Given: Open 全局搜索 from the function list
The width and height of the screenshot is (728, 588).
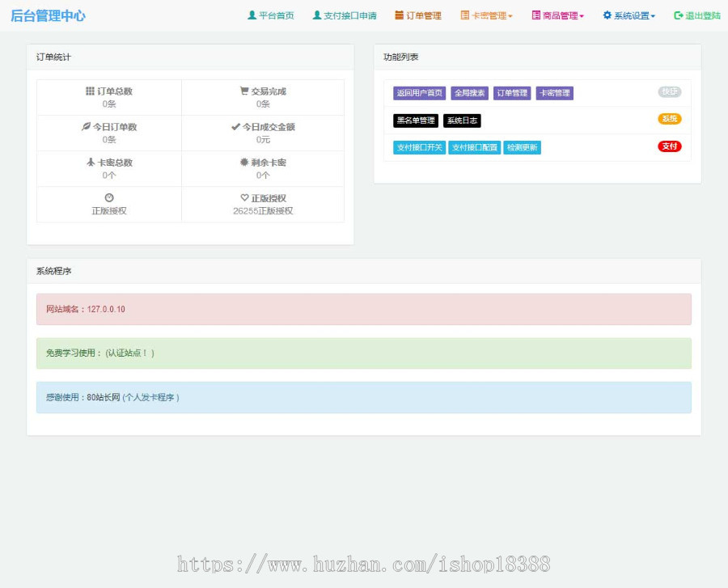Looking at the screenshot, I should [469, 93].
